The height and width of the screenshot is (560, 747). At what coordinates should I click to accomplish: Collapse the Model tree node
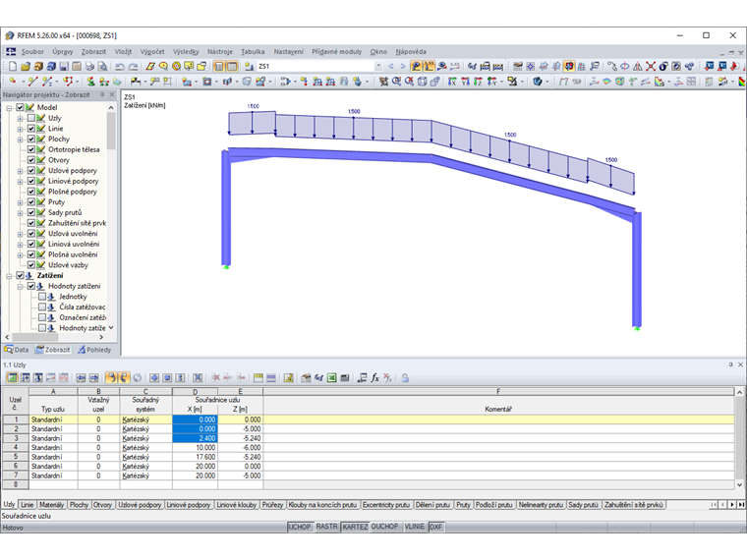(9, 108)
